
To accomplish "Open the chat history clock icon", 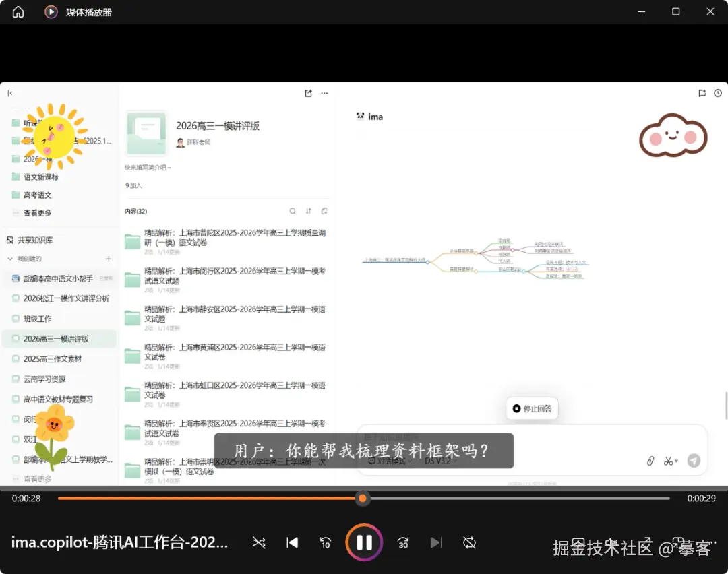I will pyautogui.click(x=718, y=93).
